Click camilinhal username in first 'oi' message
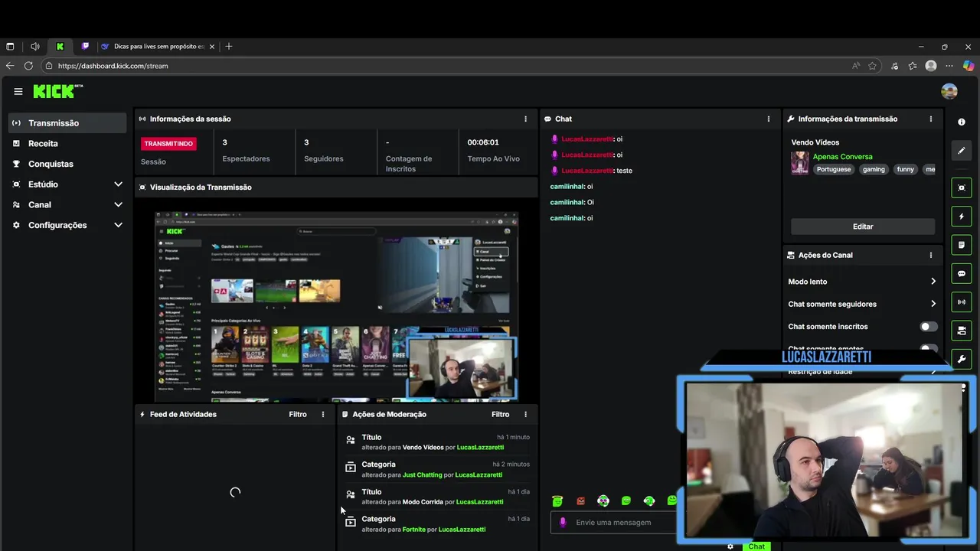 coord(567,187)
